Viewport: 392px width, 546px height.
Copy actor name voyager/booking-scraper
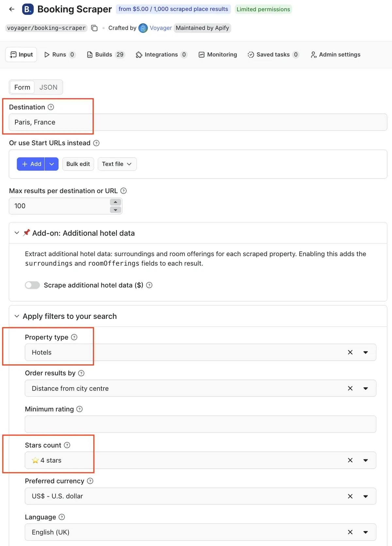pyautogui.click(x=94, y=28)
